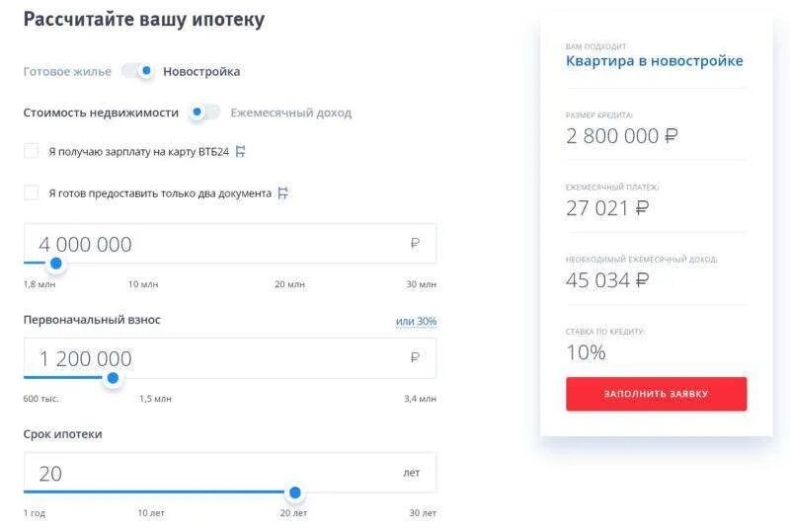The width and height of the screenshot is (790, 532).
Task: Click the '20 млн' mark on cost scale
Action: [289, 284]
